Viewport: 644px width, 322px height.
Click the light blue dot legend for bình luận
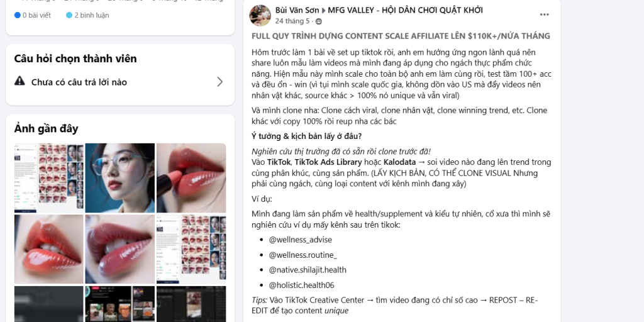(x=69, y=15)
